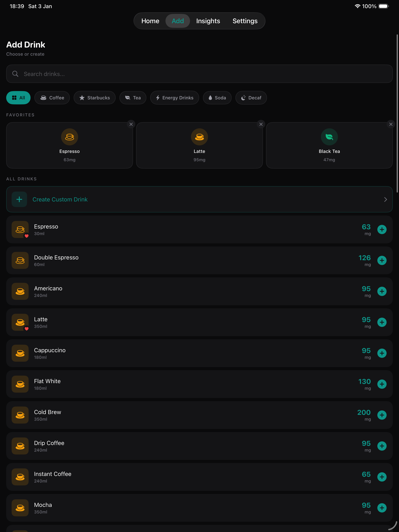Click the search magnifier icon
The image size is (399, 532).
[x=15, y=74]
